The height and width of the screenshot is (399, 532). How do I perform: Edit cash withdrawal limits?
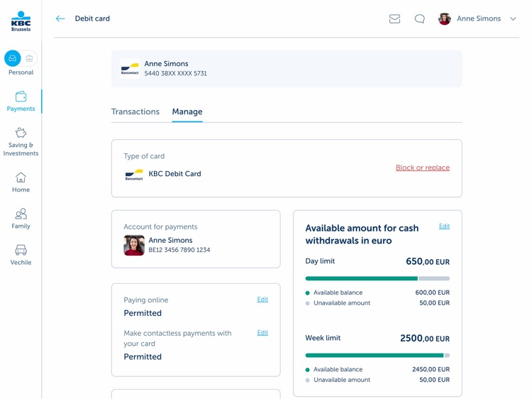click(x=444, y=226)
